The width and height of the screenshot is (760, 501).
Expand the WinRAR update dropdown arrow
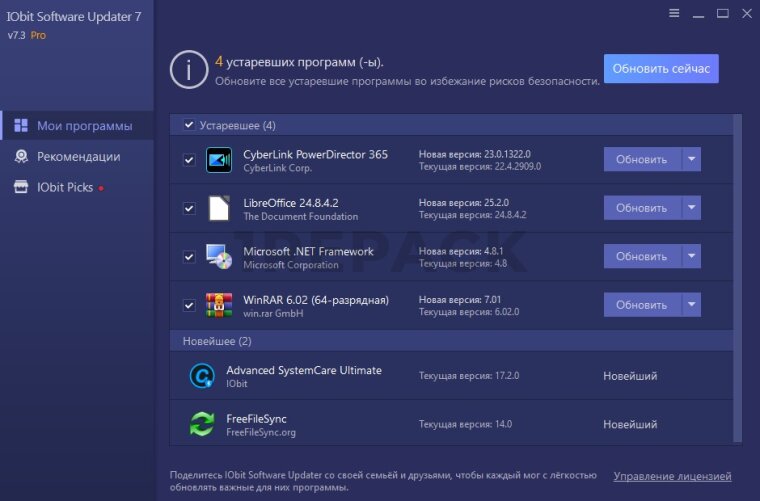pos(691,304)
